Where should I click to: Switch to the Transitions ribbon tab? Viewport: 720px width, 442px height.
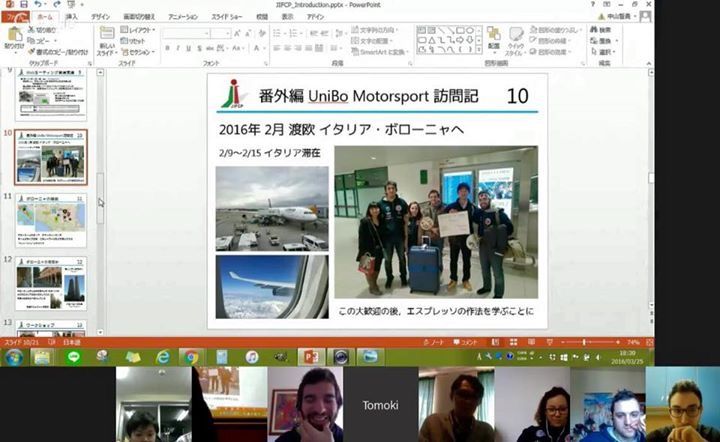[139, 17]
